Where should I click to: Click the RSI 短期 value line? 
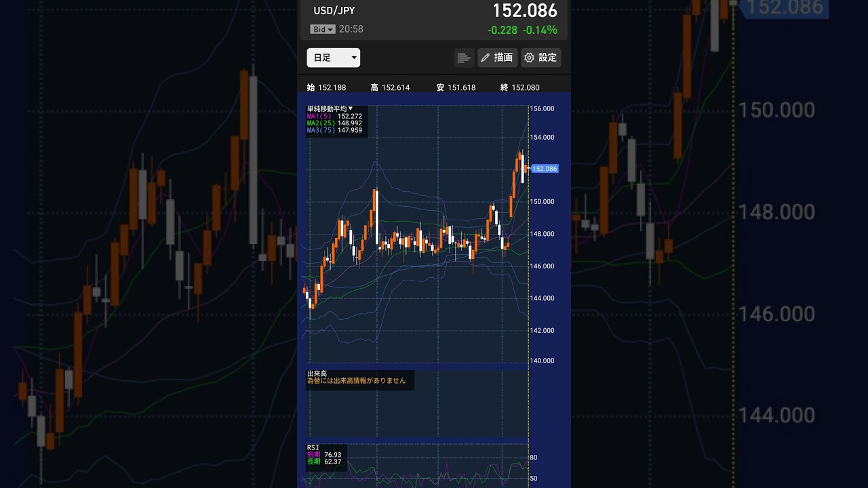point(324,455)
